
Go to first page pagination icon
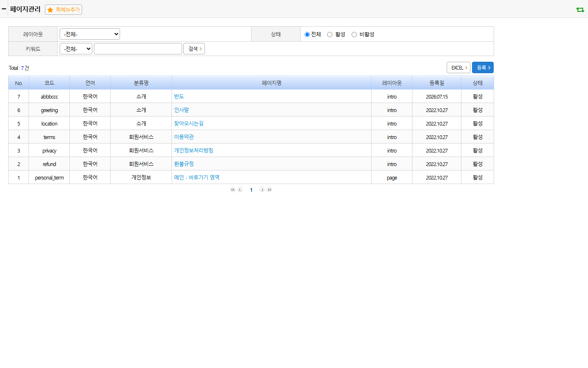tap(233, 190)
